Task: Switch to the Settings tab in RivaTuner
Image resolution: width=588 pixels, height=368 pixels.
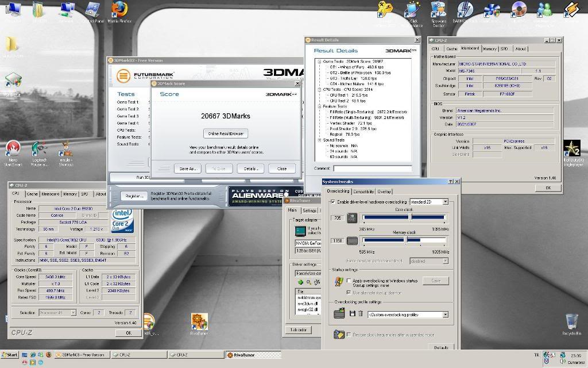Action: pyautogui.click(x=310, y=210)
